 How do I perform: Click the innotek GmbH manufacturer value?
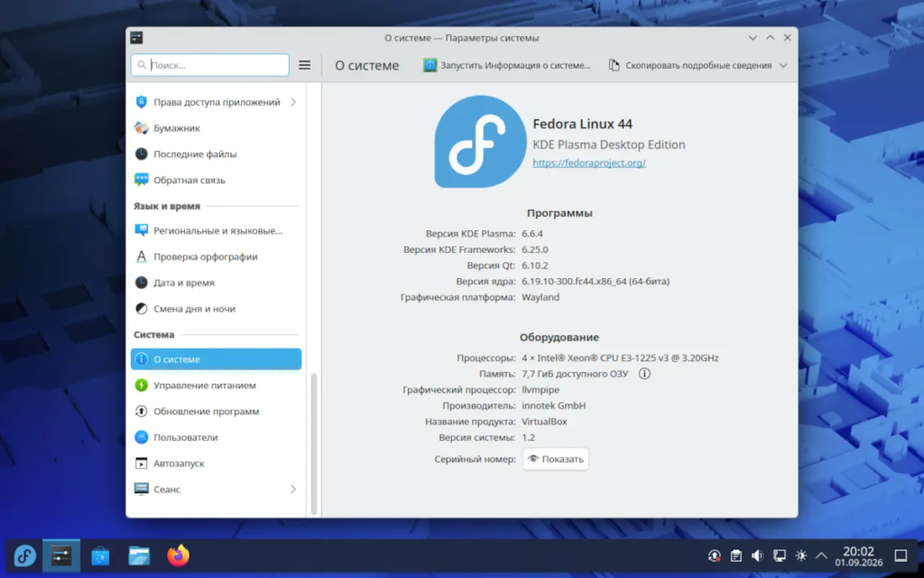[x=553, y=406]
